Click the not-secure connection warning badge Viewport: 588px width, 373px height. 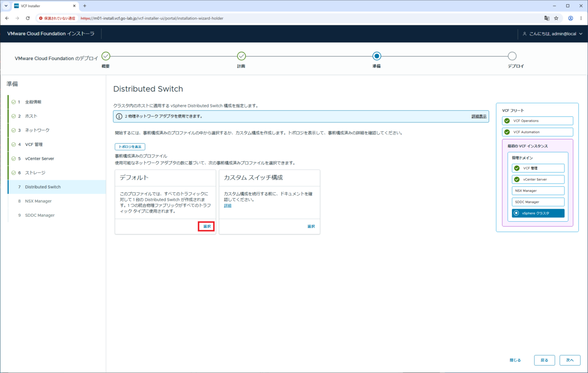coord(57,18)
